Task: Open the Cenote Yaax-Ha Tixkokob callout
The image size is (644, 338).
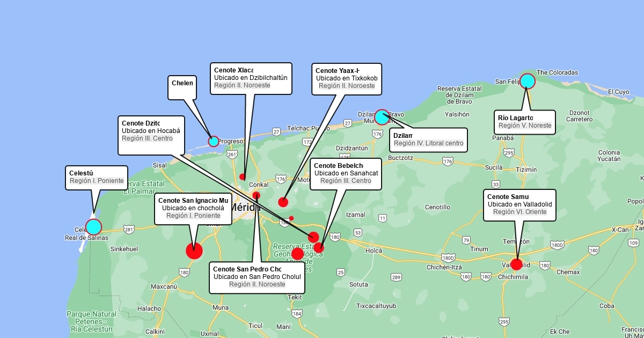Action: point(346,78)
